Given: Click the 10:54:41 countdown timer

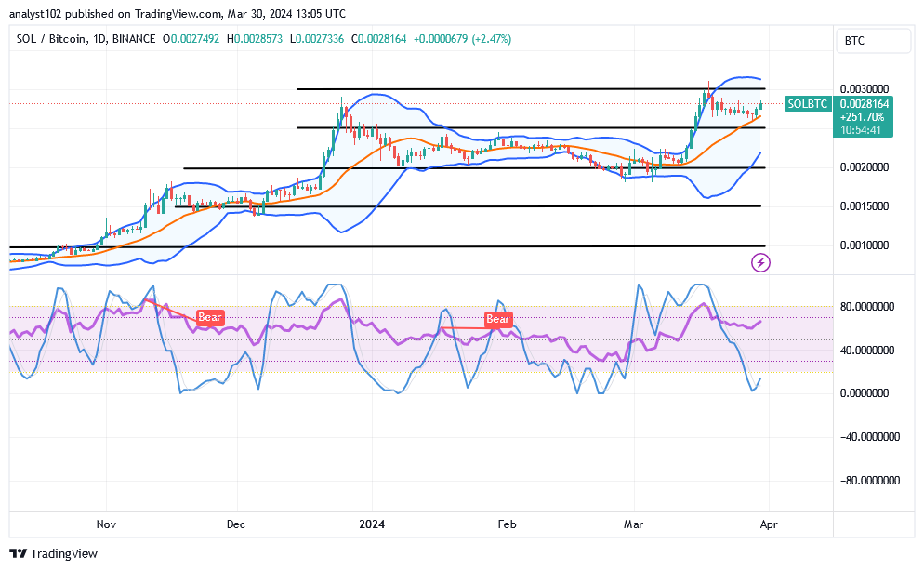Looking at the screenshot, I should tap(861, 129).
